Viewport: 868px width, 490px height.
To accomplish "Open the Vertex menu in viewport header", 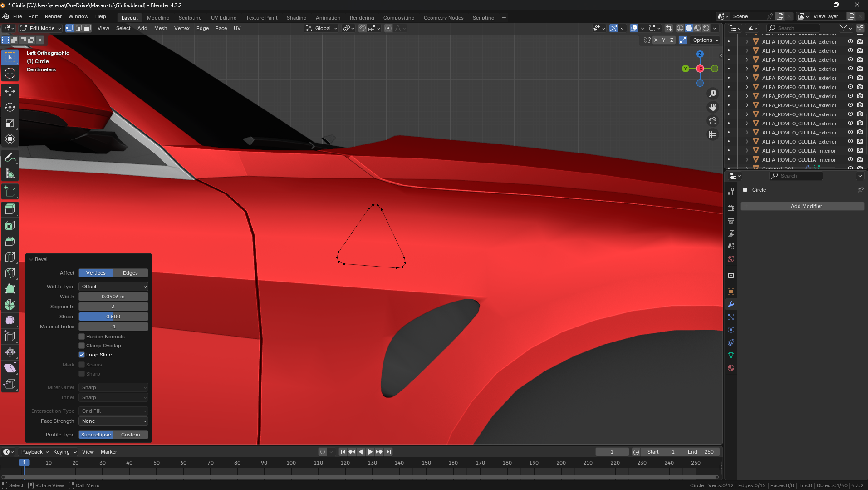I will pyautogui.click(x=182, y=28).
